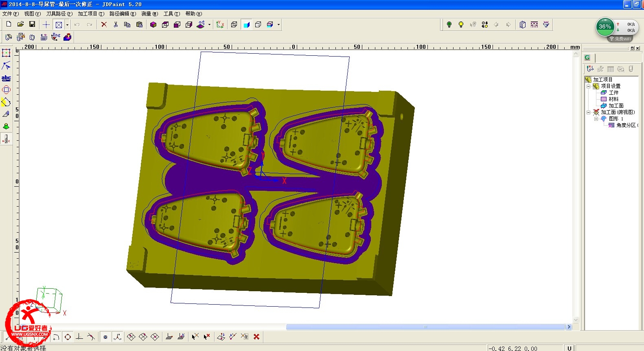The image size is (644, 351).
Task: Click the perpendicular snap icon in the bottom toolbar
Action: pos(79,337)
